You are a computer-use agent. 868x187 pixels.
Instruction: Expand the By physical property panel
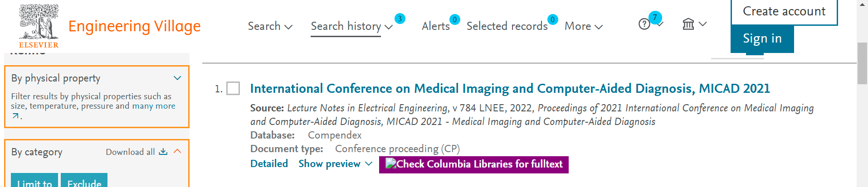[x=177, y=78]
